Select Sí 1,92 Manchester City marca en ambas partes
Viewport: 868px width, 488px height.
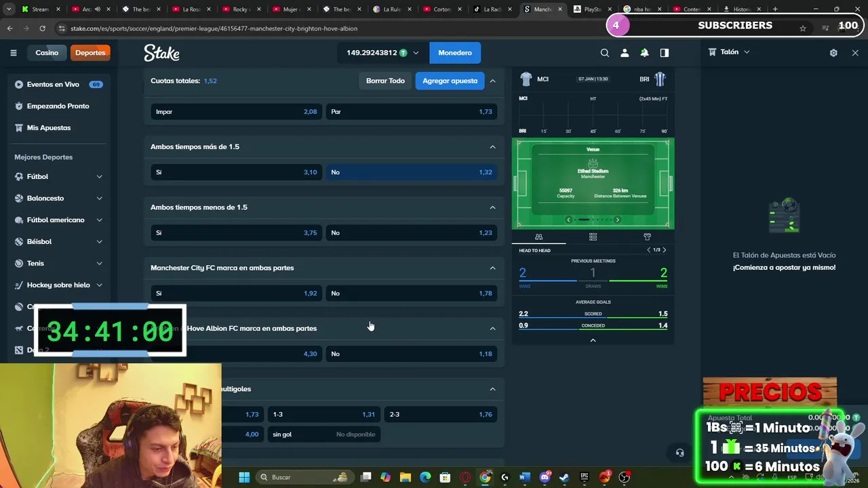[237, 293]
